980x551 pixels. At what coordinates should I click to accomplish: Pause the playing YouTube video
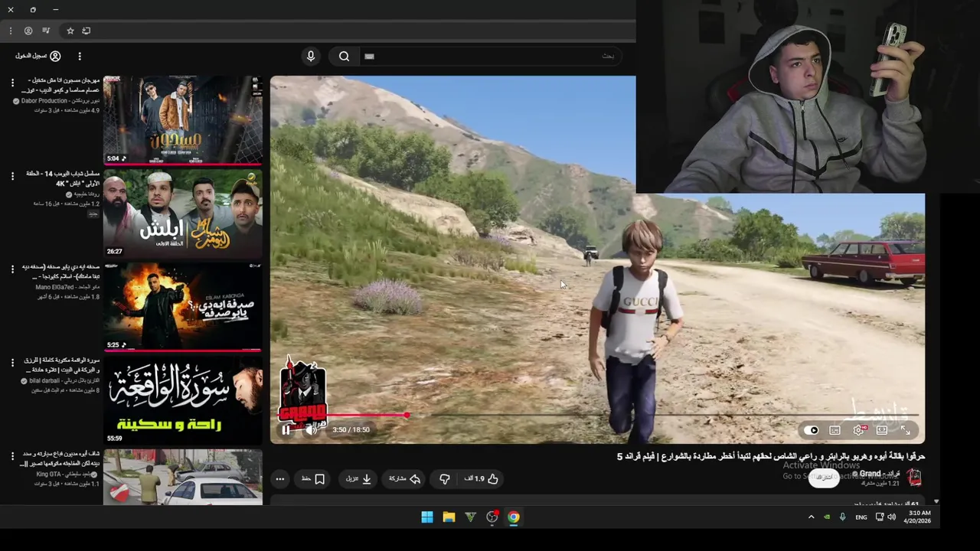point(286,430)
